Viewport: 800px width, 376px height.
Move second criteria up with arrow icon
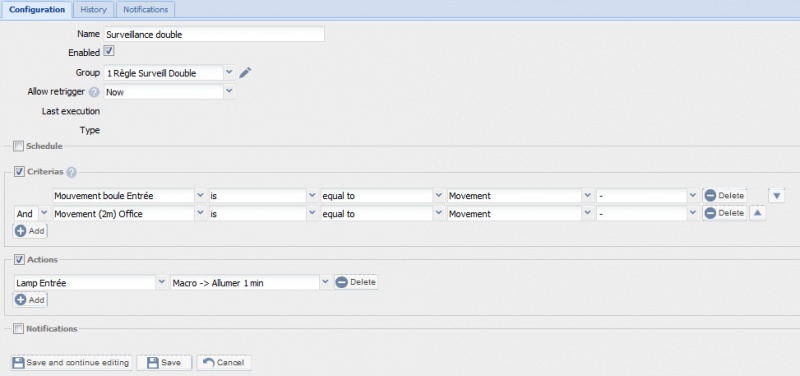click(x=757, y=214)
